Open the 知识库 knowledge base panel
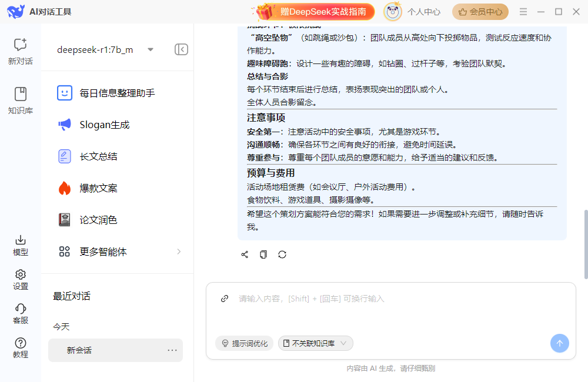The image size is (588, 382). [20, 99]
